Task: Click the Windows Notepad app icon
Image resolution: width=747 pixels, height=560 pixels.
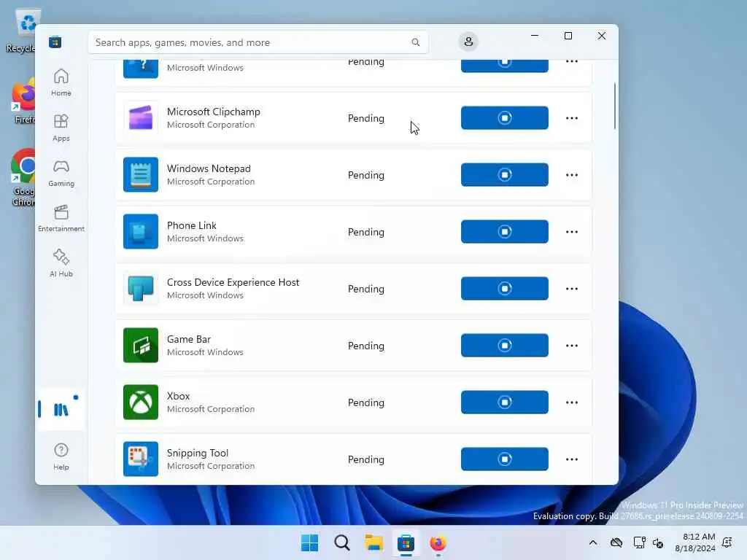Action: 141,175
